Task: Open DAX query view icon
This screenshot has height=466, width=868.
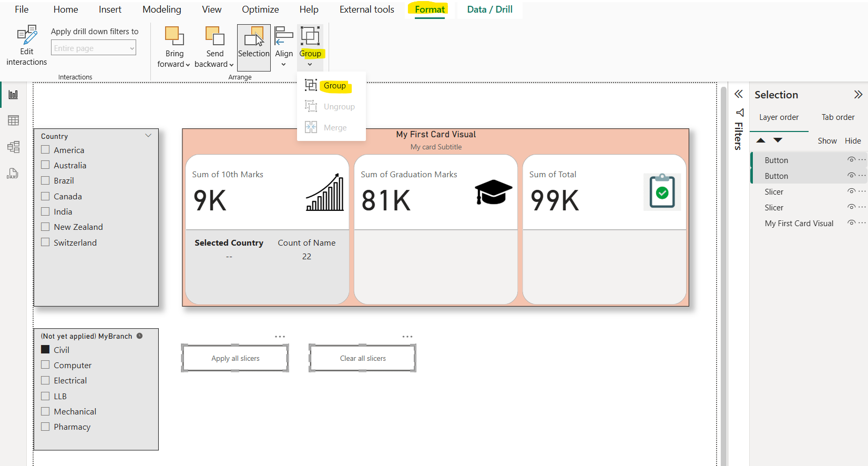Action: [x=13, y=174]
